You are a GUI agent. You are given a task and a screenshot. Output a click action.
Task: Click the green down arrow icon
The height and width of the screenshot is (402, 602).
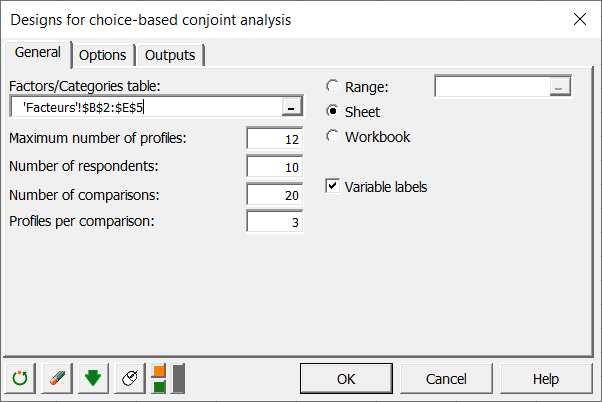(x=92, y=379)
